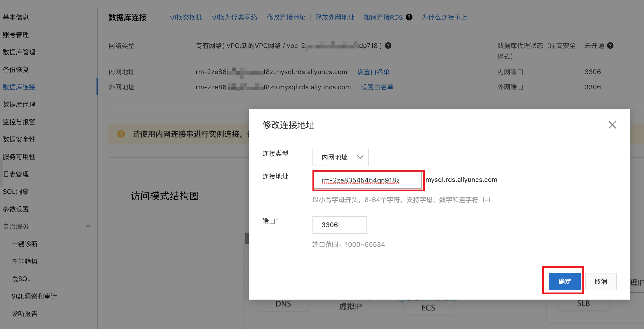The image size is (644, 329).
Task: Click the 切换为经典网络 link
Action: pos(234,17)
